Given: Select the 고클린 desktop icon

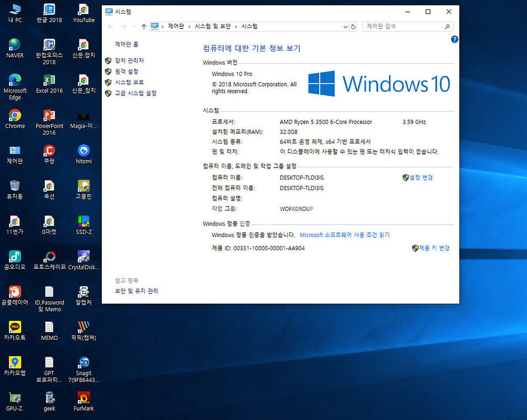Looking at the screenshot, I should (83, 190).
